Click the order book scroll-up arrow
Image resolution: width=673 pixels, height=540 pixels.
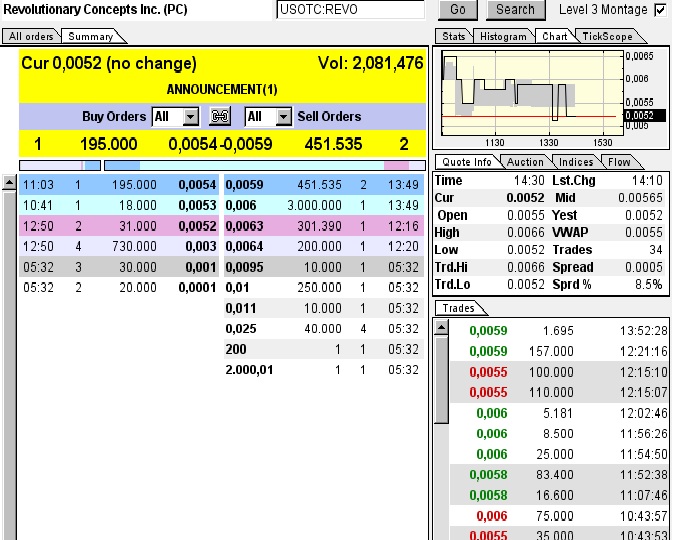point(9,183)
